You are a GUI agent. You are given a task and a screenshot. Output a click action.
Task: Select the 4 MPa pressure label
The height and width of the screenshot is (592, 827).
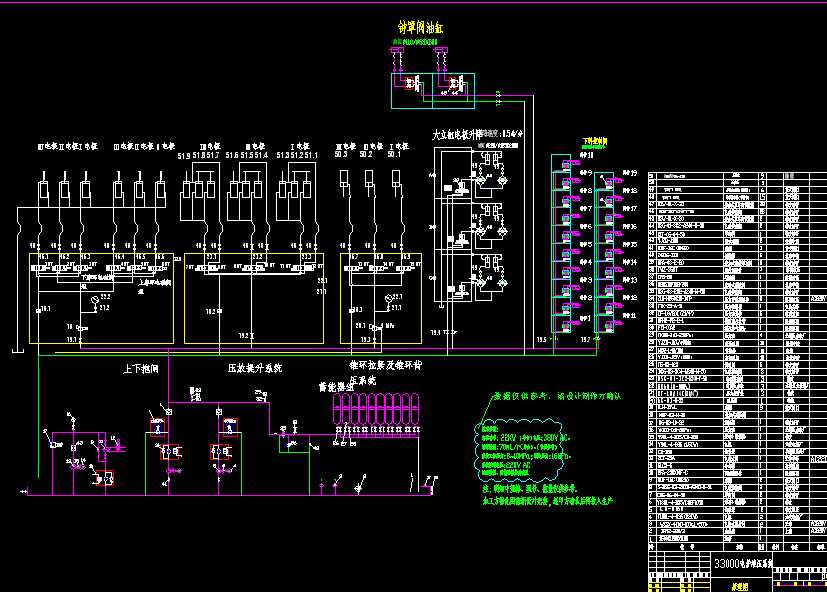pyautogui.click(x=384, y=326)
